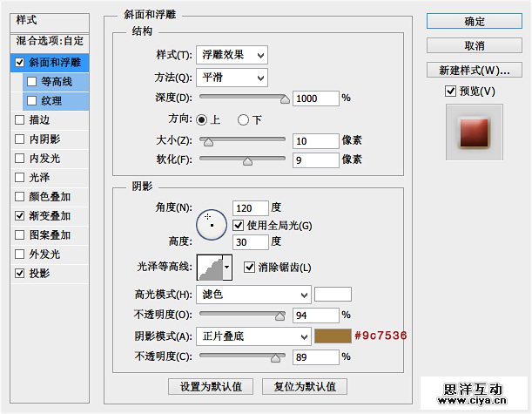Check the 外发光 checkbox

tap(20, 254)
